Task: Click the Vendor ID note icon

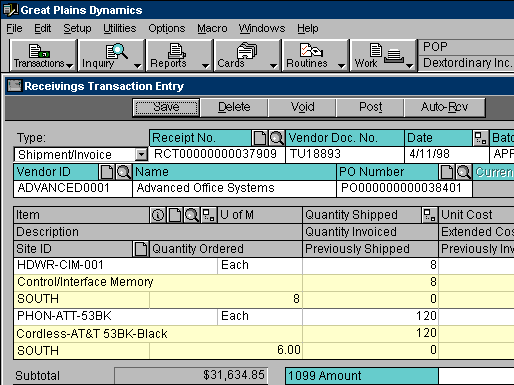Action: coord(107,172)
